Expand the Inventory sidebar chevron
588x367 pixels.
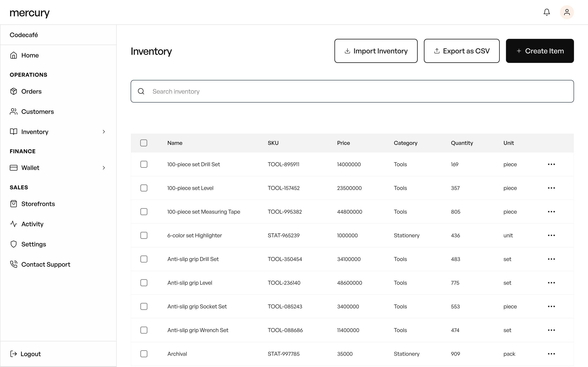coord(104,132)
